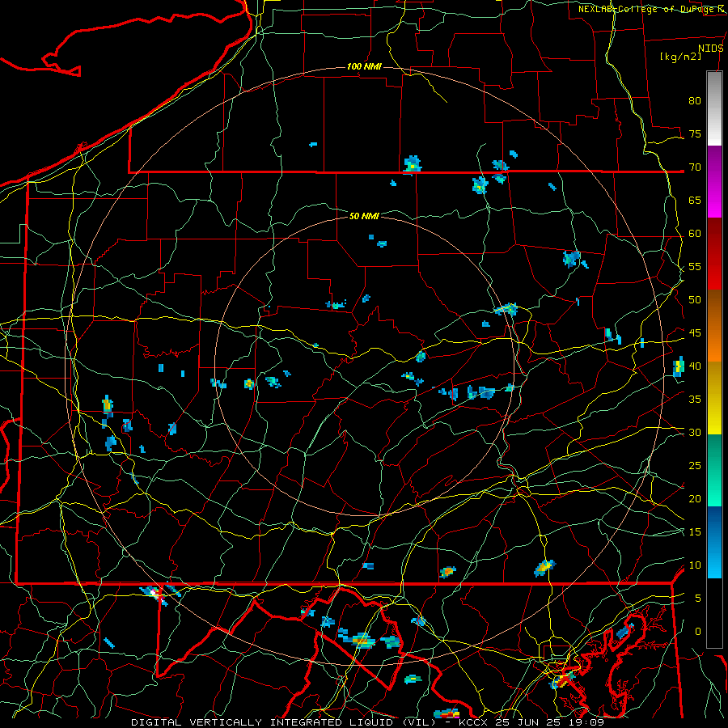Click the "[kg/m2]" units label
Screen dimensions: 728x728
680,57
